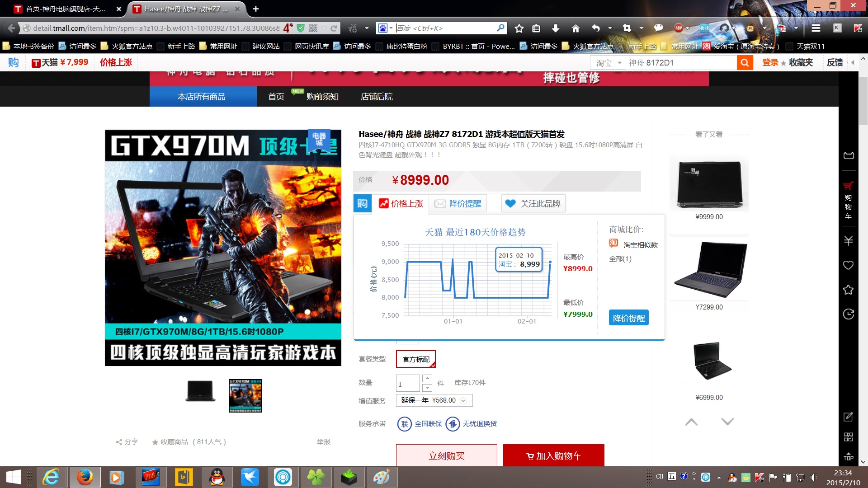Toggle 关注此品牌 heart button
Screen dimensions: 868x488
tap(533, 204)
